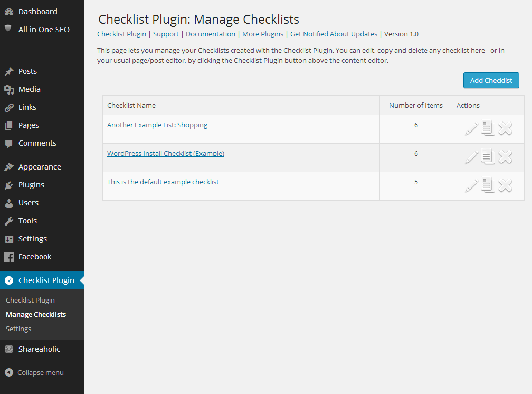Visit the More Plugins link

[263, 34]
